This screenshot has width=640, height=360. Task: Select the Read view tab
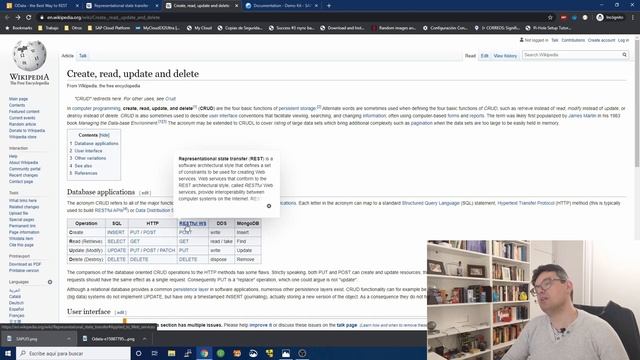pos(470,56)
